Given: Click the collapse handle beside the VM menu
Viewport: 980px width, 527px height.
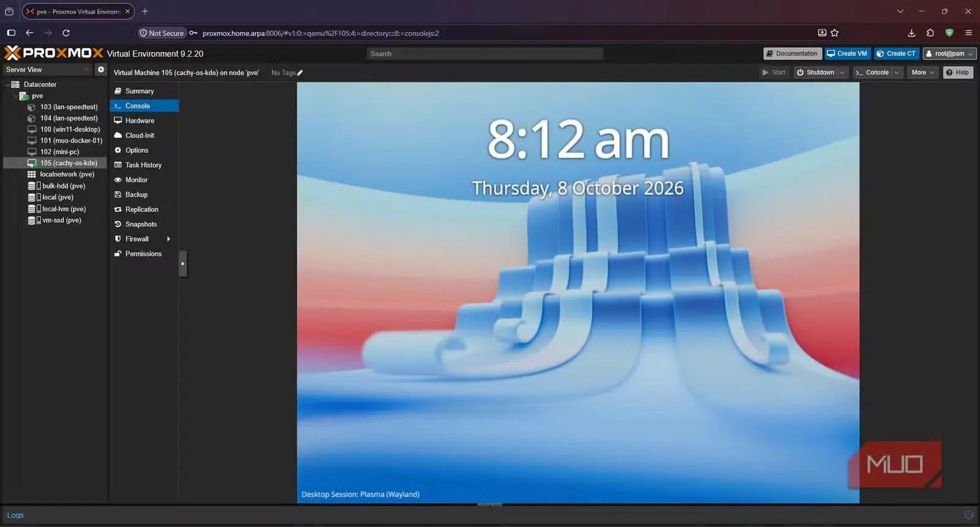Looking at the screenshot, I should pyautogui.click(x=183, y=264).
